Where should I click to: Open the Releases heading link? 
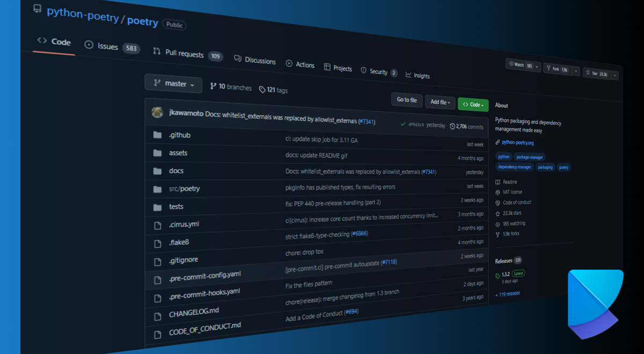click(503, 261)
